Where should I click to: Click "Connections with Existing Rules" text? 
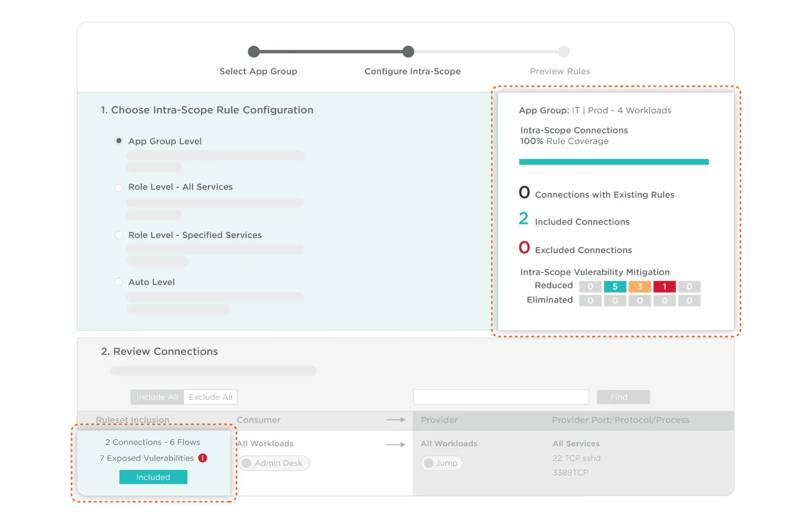(605, 195)
